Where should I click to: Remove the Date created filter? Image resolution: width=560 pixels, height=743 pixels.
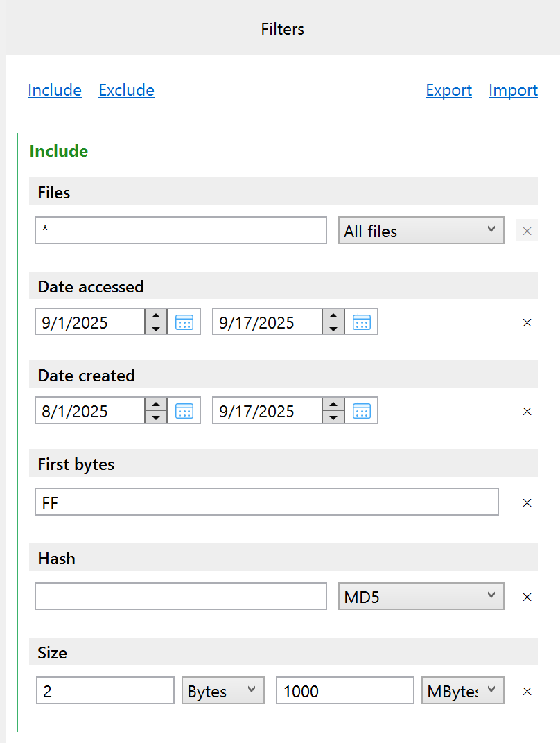(527, 411)
